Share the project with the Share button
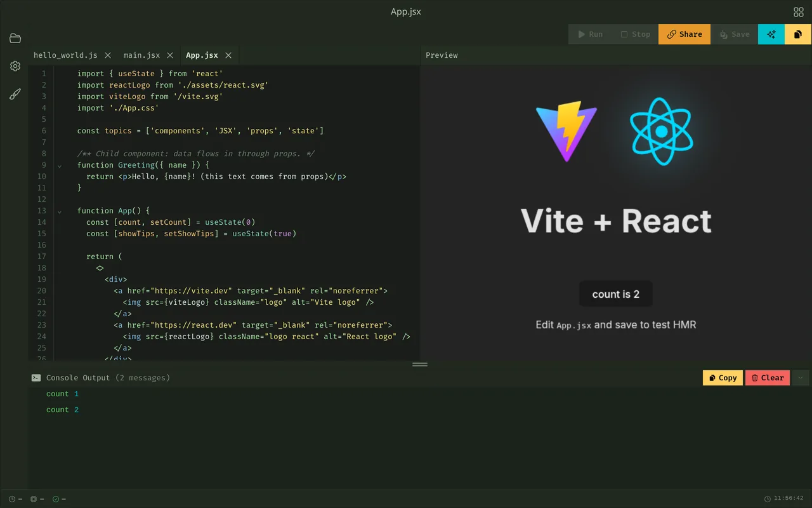812x508 pixels. coord(684,34)
